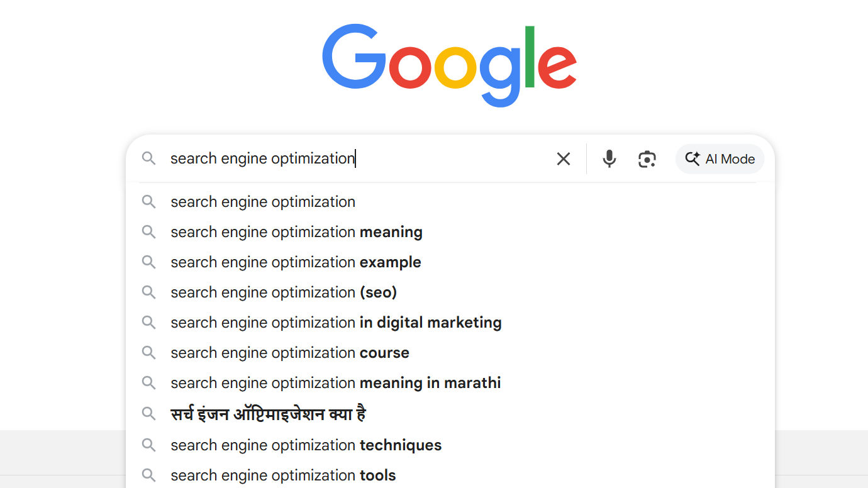Click magnifier icon next to '(seo)' suggestion
868x488 pixels.
click(148, 292)
